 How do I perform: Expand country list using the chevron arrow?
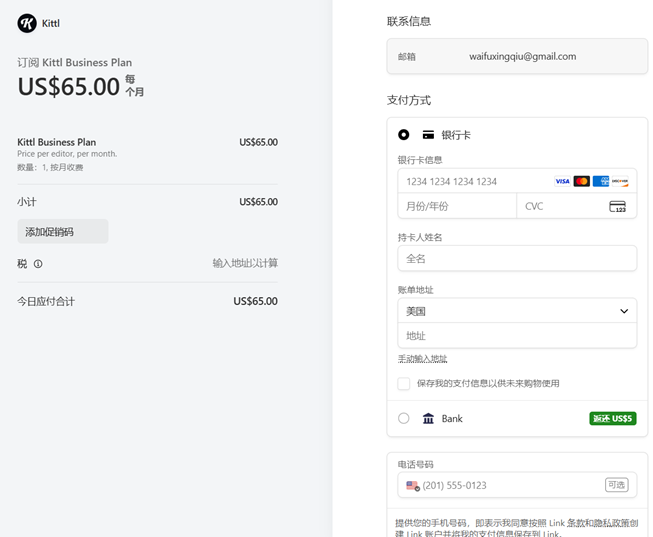(624, 311)
